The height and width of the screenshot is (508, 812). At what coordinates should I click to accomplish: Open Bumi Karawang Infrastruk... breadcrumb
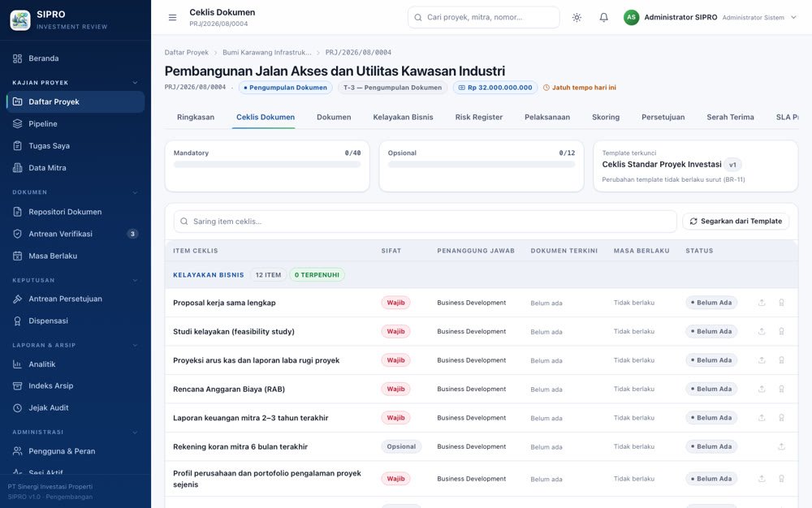pyautogui.click(x=267, y=52)
